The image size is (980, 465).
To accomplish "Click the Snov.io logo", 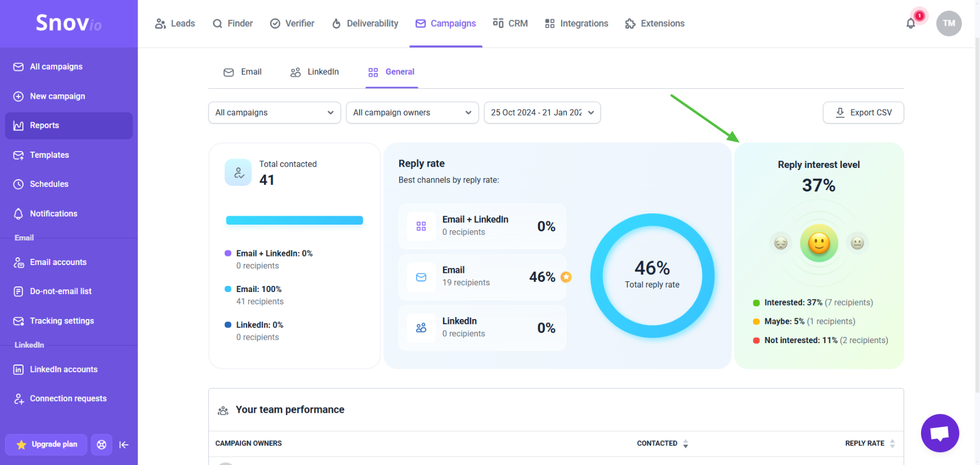I will (x=69, y=23).
